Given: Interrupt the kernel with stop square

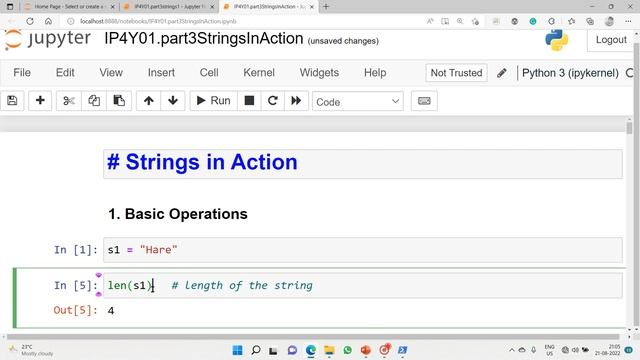Looking at the screenshot, I should pos(249,100).
